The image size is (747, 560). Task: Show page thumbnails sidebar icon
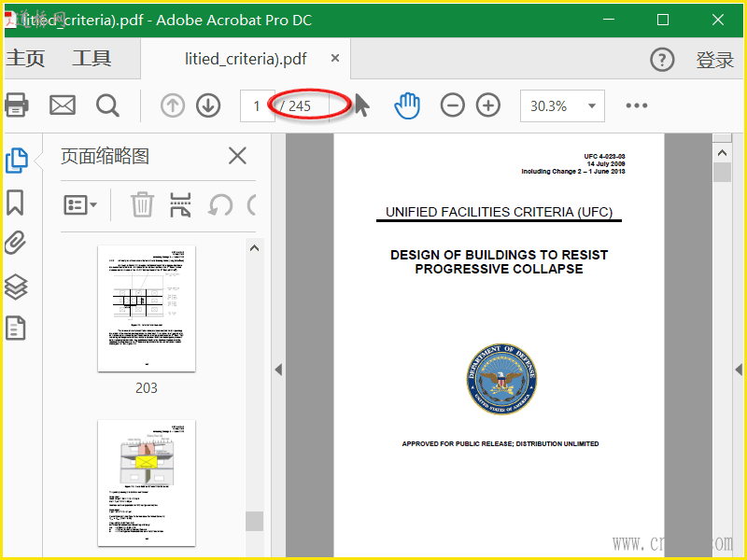pyautogui.click(x=16, y=161)
